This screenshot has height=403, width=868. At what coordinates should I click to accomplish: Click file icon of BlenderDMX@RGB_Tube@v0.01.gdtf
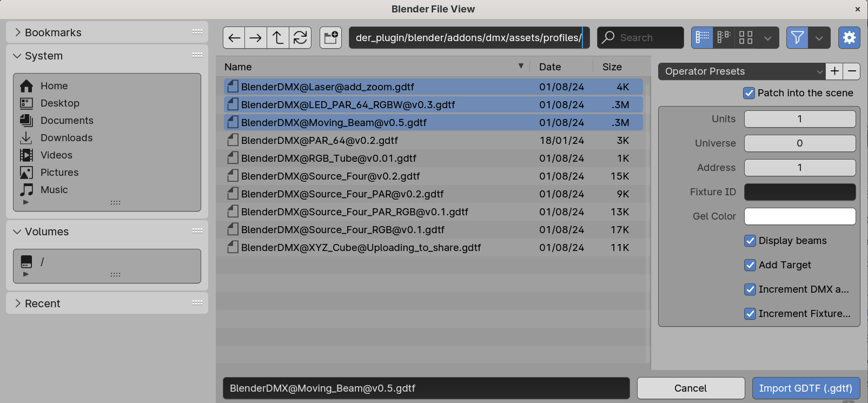point(233,158)
